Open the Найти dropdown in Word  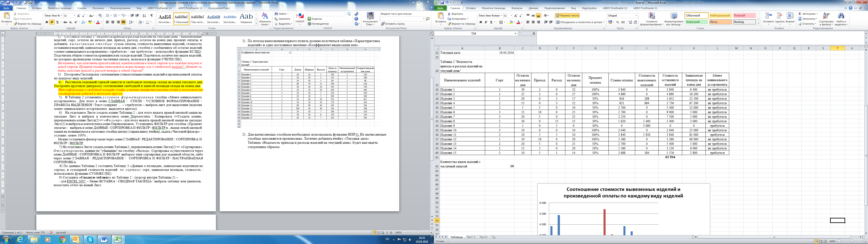pos(288,14)
